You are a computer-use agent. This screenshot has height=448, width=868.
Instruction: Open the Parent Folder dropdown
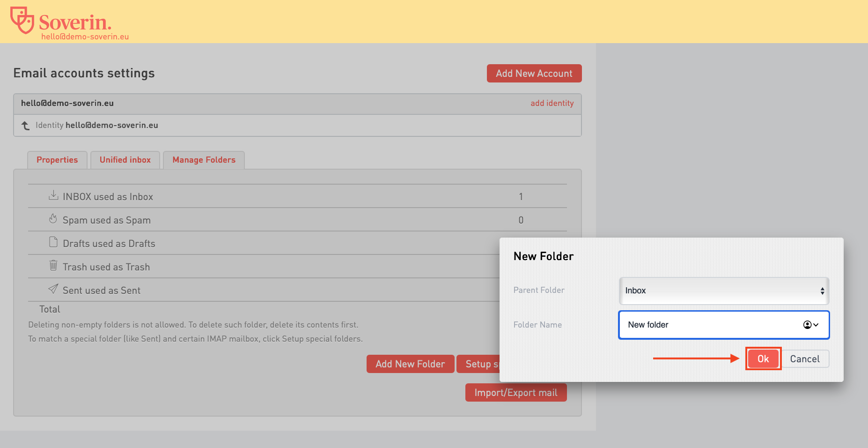[723, 291]
